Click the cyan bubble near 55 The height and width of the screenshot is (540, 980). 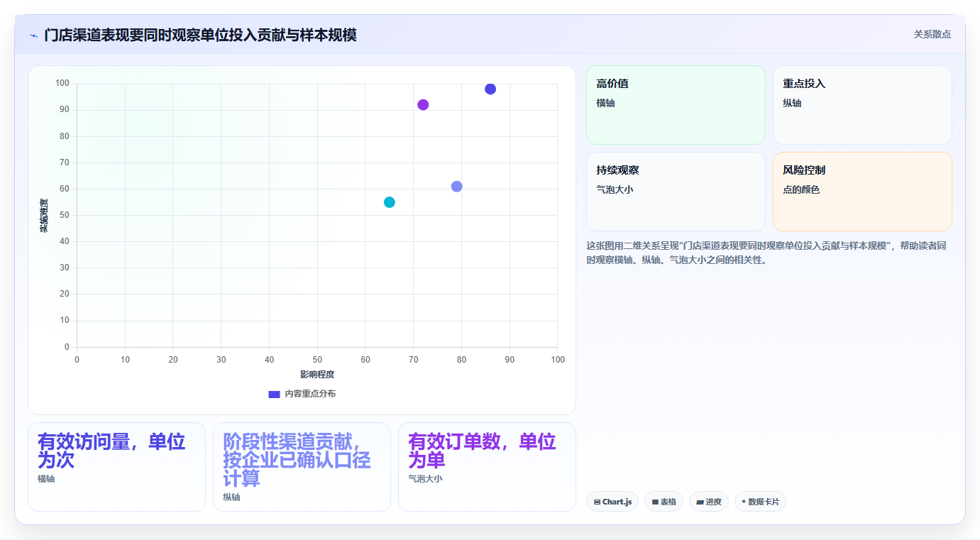click(x=389, y=202)
